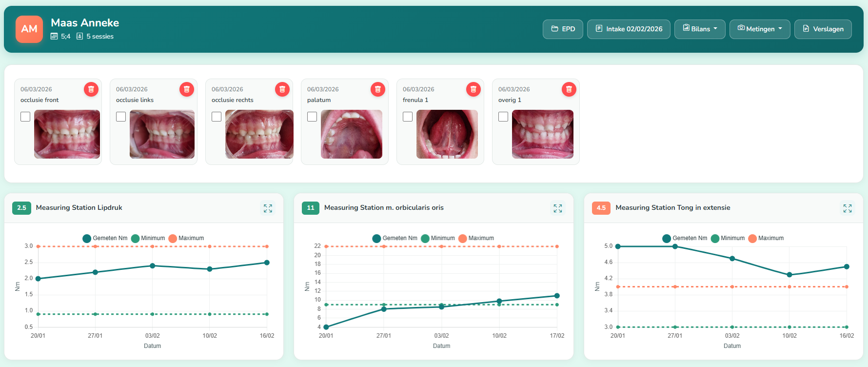Delete the occlusie links photo
This screenshot has width=868, height=367.
(187, 89)
